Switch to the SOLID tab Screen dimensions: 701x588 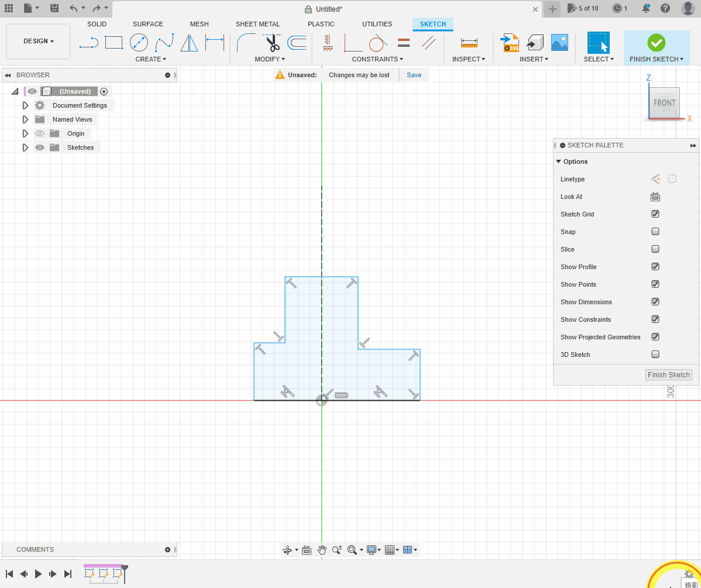tap(97, 24)
